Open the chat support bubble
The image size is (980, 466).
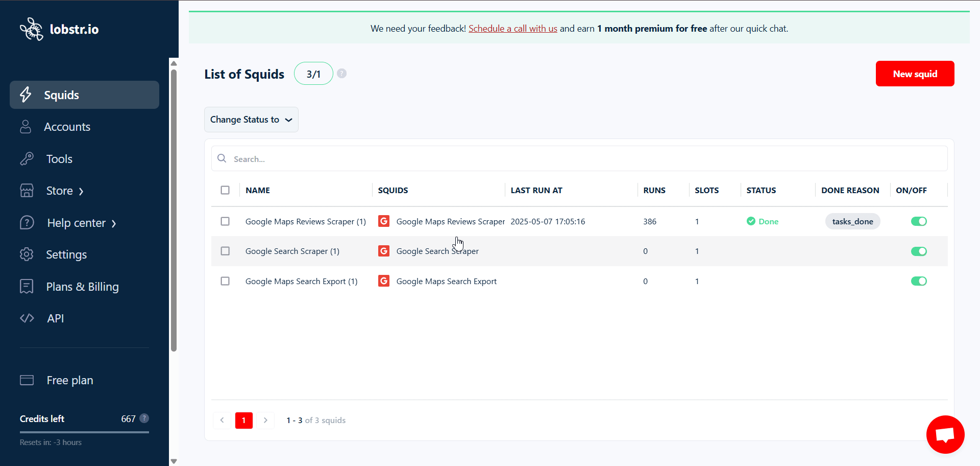(x=945, y=434)
